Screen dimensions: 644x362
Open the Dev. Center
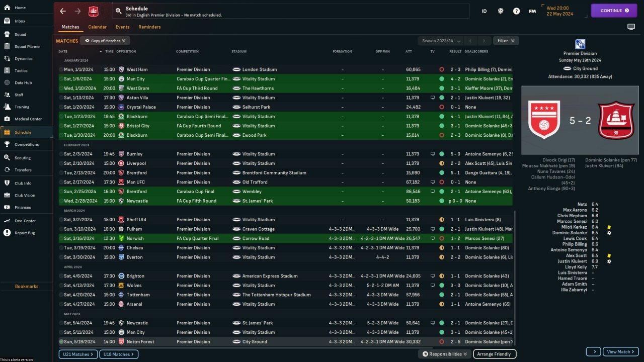(26, 221)
